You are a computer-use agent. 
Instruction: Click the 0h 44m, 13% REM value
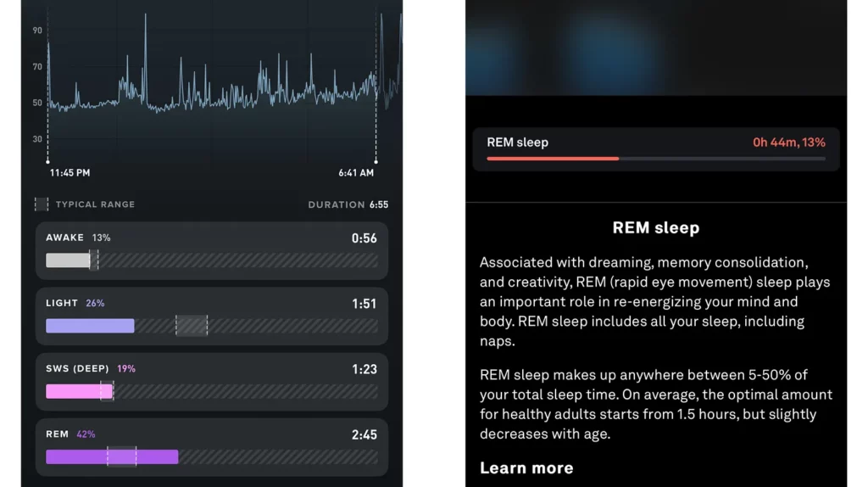click(x=788, y=143)
